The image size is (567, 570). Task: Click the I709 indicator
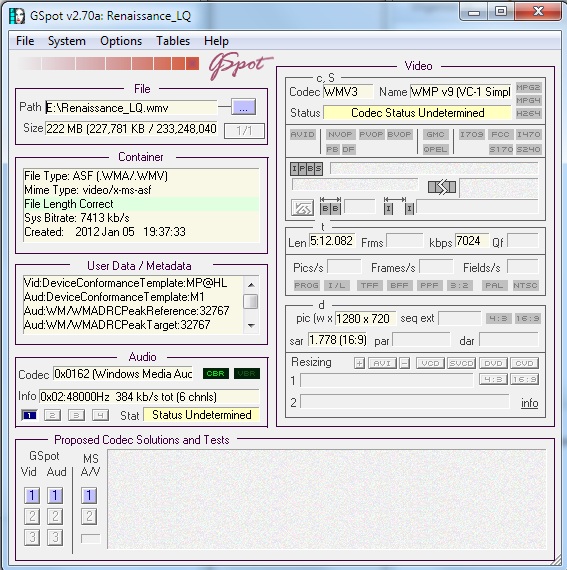[x=471, y=135]
